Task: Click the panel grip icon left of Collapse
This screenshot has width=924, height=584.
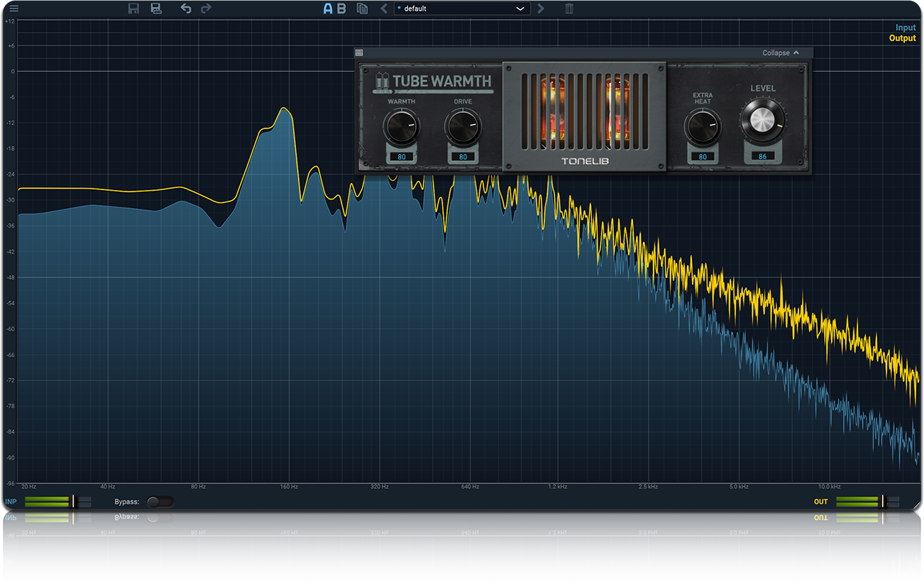Action: click(359, 53)
